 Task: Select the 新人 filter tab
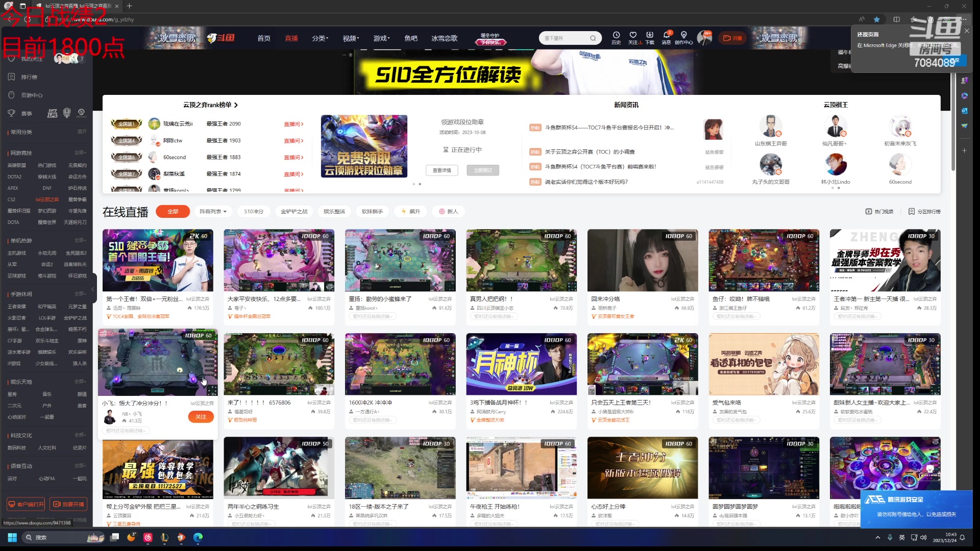[x=449, y=212]
